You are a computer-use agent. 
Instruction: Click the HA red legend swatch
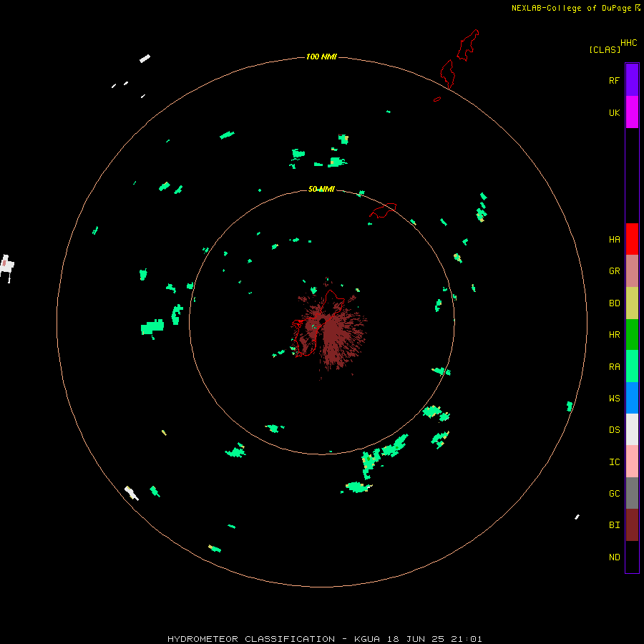(632, 239)
